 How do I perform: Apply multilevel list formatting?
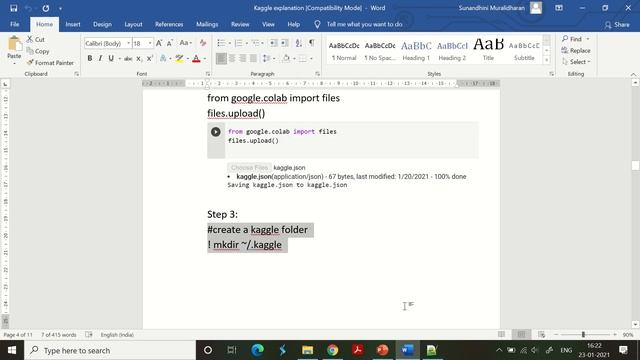(x=256, y=43)
